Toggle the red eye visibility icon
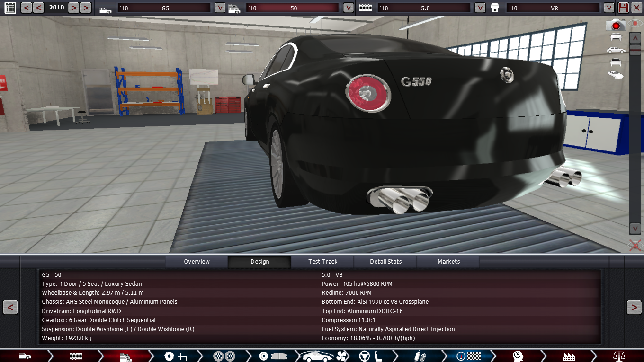 (635, 24)
